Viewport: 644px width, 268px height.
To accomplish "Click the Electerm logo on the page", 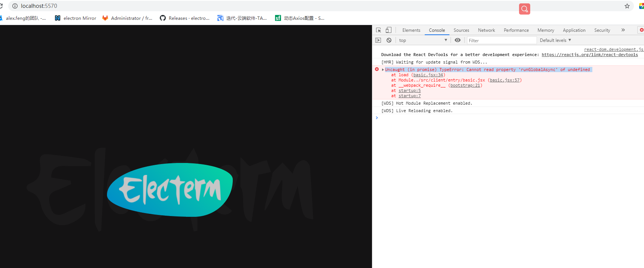I will click(x=170, y=190).
